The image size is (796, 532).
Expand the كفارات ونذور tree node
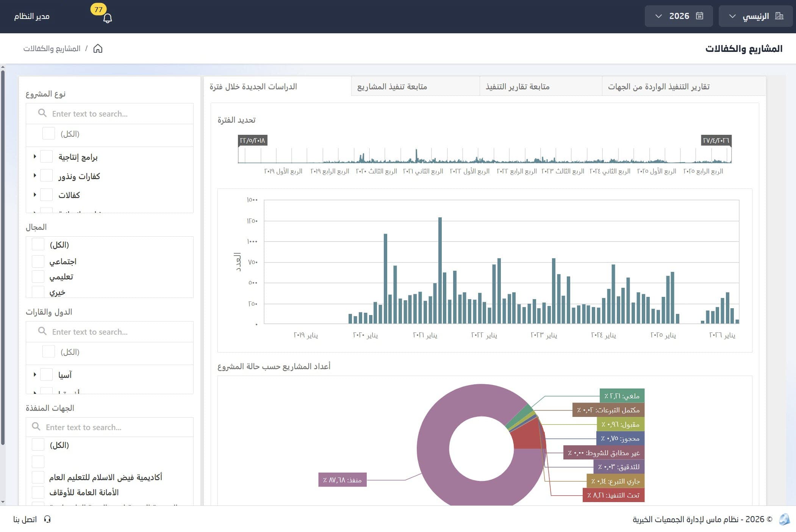pyautogui.click(x=35, y=176)
